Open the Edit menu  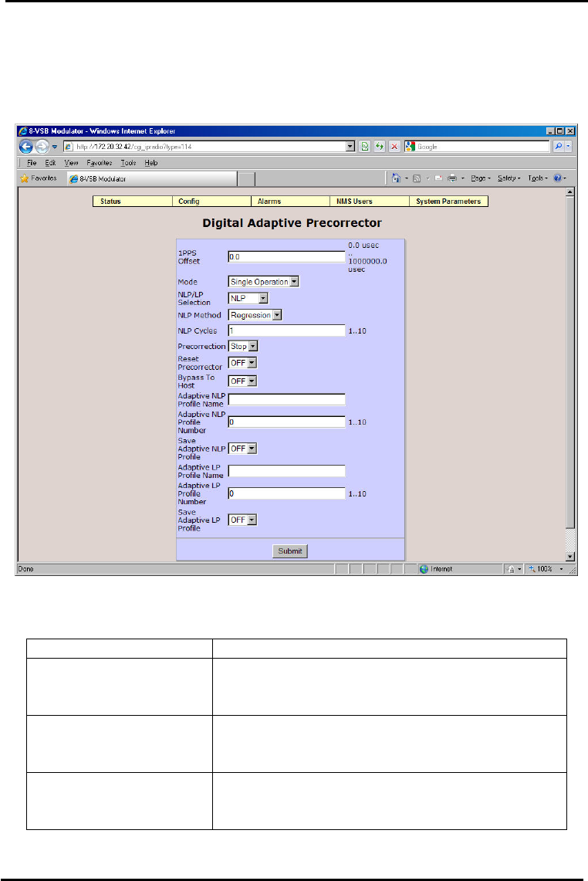(51, 163)
